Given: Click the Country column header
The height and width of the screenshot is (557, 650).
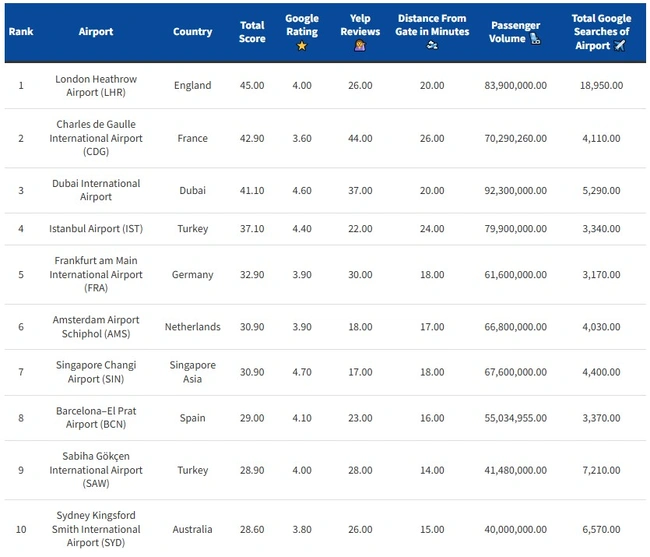Looking at the screenshot, I should 192,31.
